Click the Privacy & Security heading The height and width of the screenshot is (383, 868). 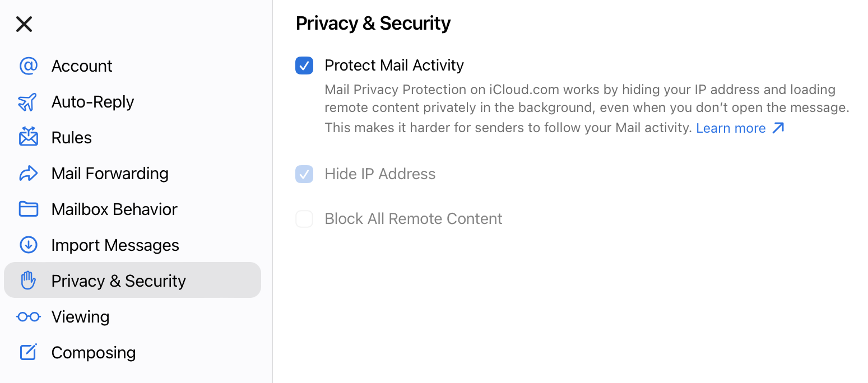pyautogui.click(x=373, y=23)
